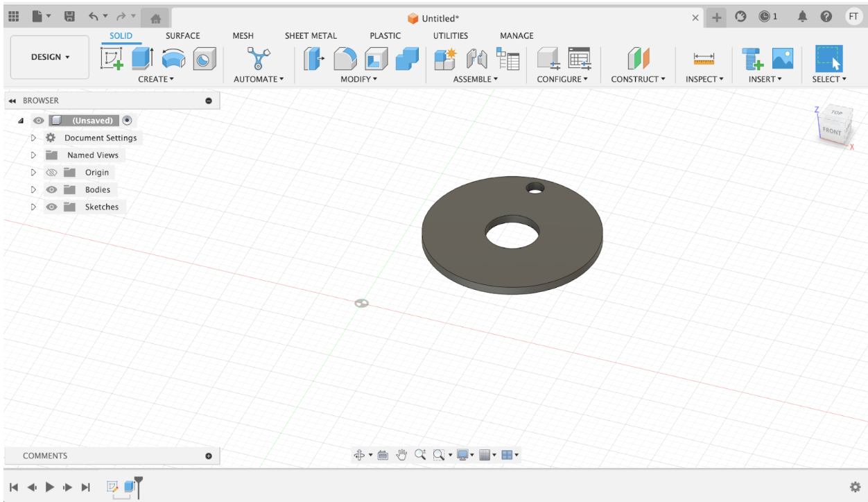Select the Press Pull tool

click(x=314, y=59)
